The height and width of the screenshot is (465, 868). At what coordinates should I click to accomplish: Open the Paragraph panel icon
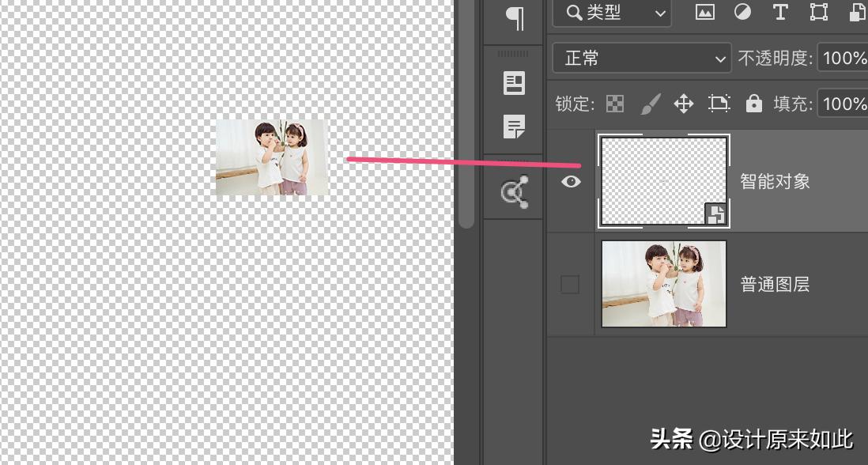515,19
